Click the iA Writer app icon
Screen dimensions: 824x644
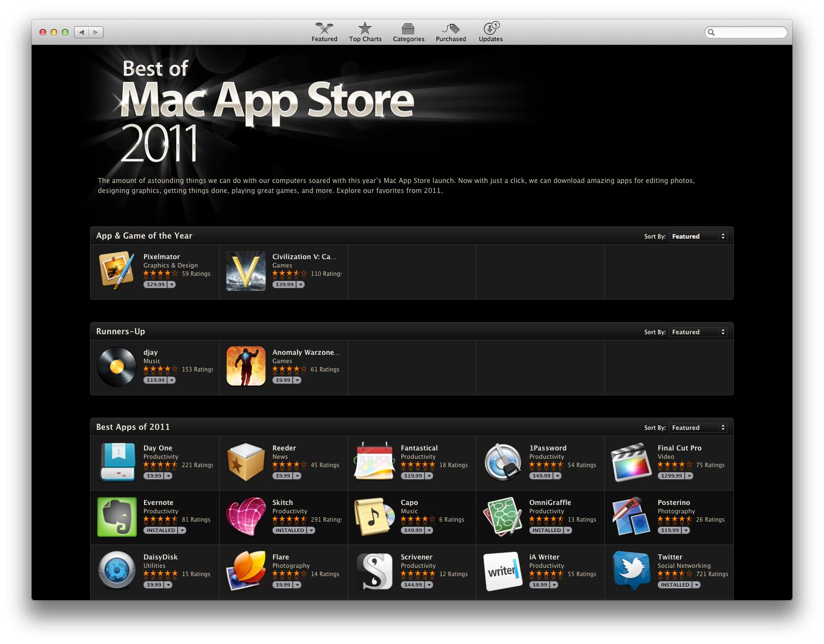[503, 572]
